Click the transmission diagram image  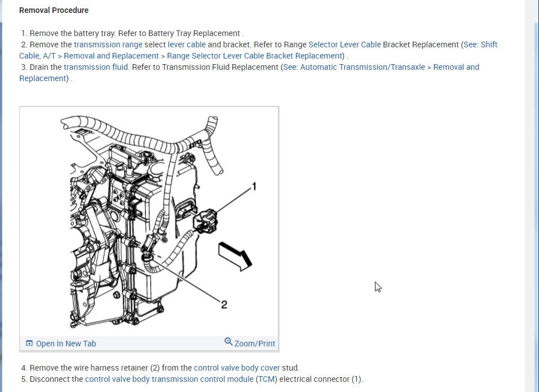(x=149, y=221)
